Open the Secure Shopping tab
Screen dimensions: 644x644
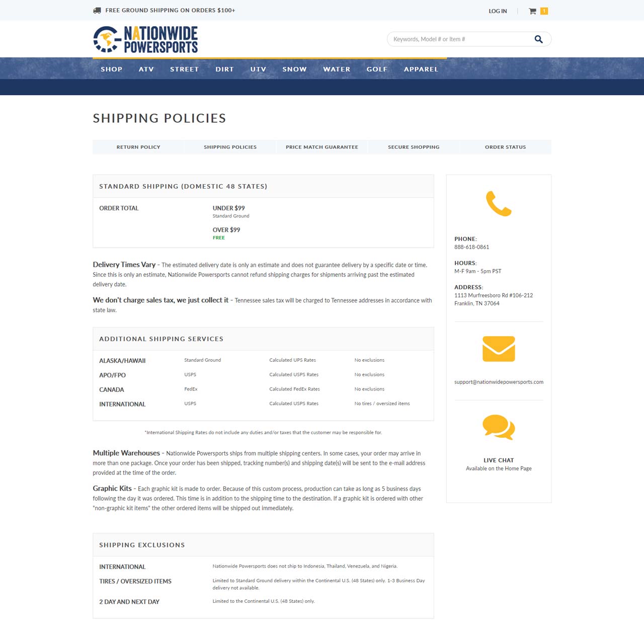(414, 147)
